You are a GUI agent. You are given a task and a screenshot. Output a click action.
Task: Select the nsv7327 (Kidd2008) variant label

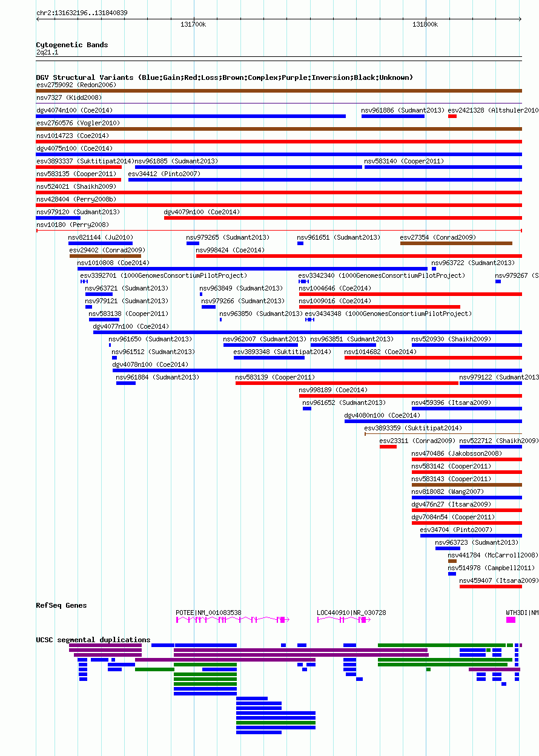point(69,97)
